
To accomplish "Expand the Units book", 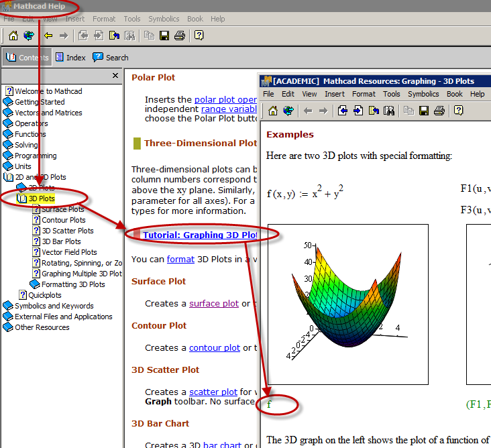I will pyautogui.click(x=8, y=166).
